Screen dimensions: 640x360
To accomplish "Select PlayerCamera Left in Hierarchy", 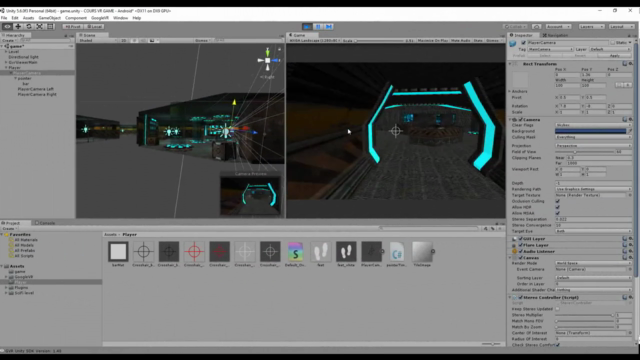I will (36, 89).
